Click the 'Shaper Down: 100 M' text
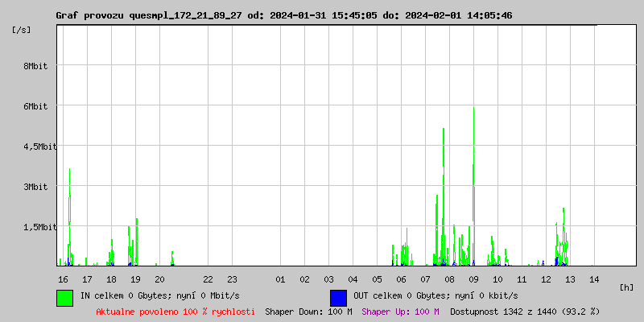Screen dimensions: 644x322 pyautogui.click(x=308, y=311)
